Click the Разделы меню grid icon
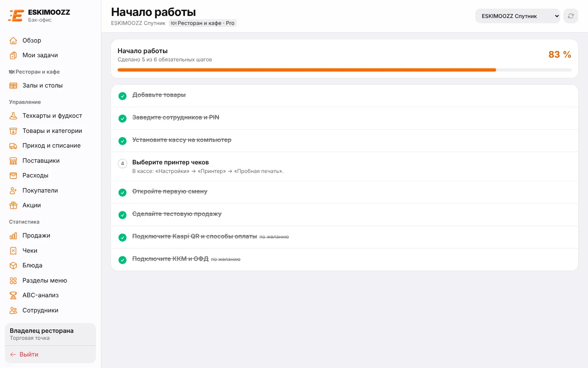Viewport: 588px width, 368px height. click(13, 280)
